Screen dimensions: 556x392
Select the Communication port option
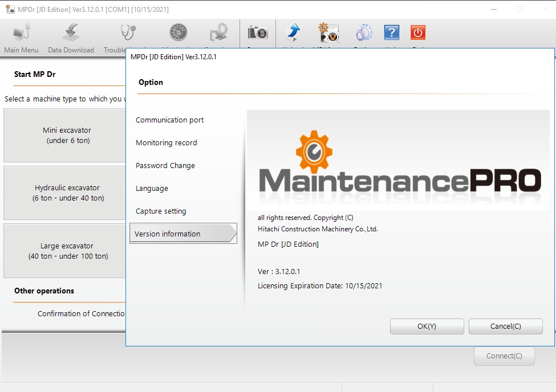click(169, 120)
